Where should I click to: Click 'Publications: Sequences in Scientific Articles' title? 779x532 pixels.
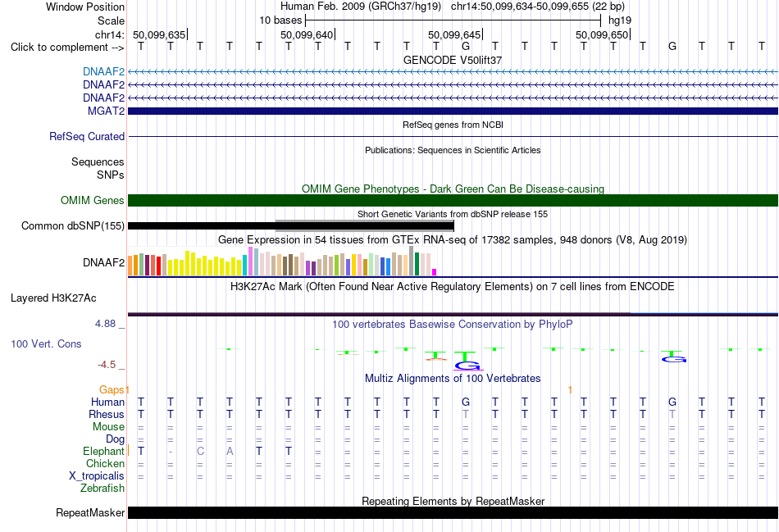click(x=453, y=150)
